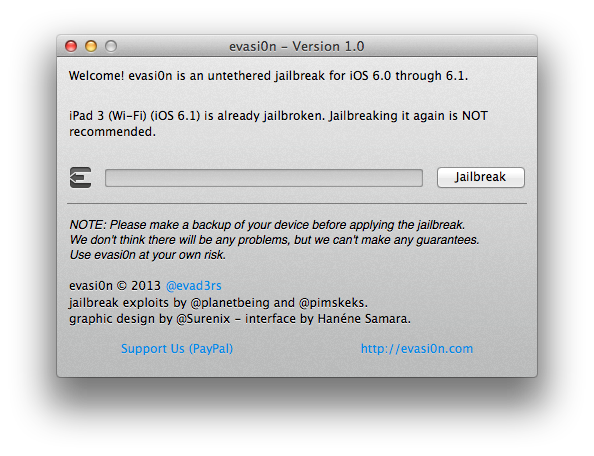The width and height of the screenshot is (594, 456).
Task: Click the "evasi0n – Version 1.0" title bar
Action: (x=297, y=46)
